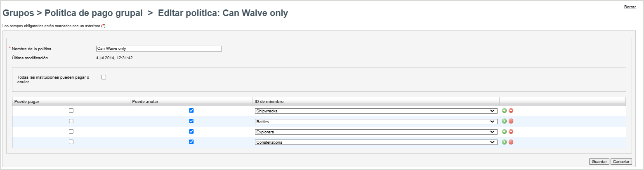Remove the Battles member row
644x170 pixels.
coord(511,121)
